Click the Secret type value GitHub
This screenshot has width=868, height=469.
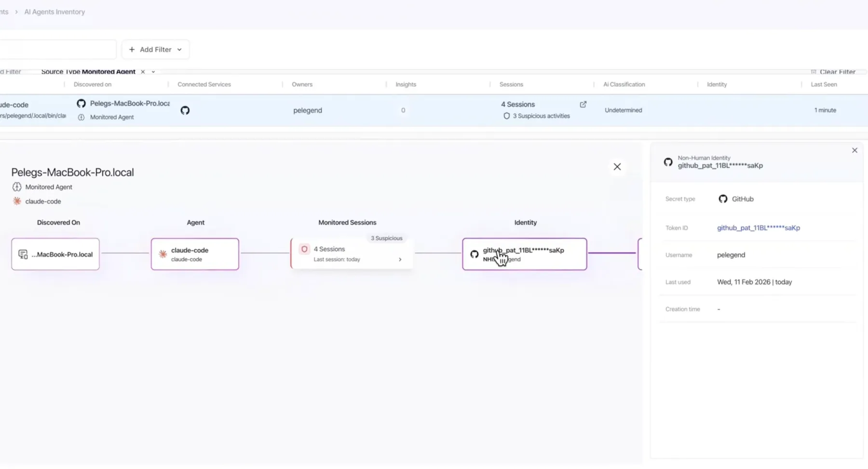click(743, 199)
